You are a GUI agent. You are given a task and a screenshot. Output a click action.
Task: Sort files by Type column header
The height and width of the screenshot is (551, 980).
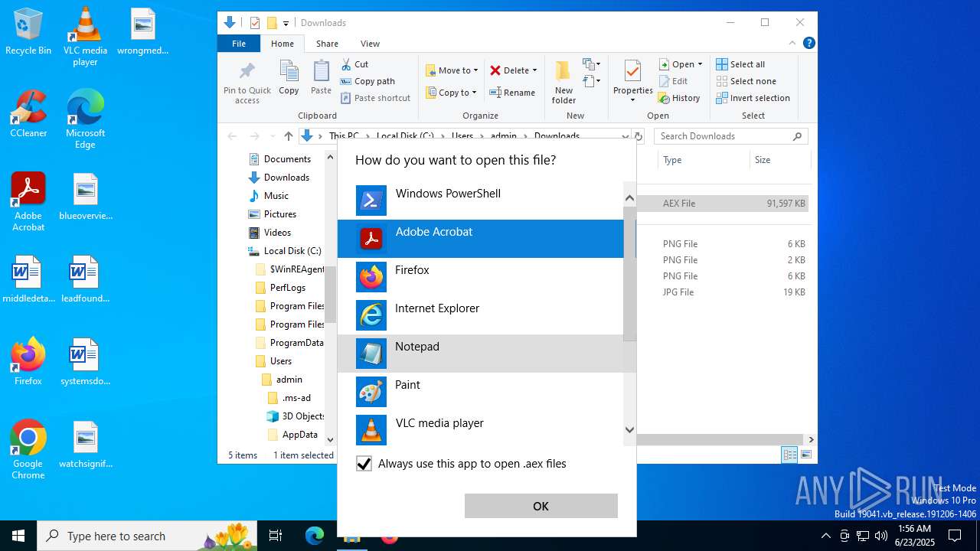[703, 160]
